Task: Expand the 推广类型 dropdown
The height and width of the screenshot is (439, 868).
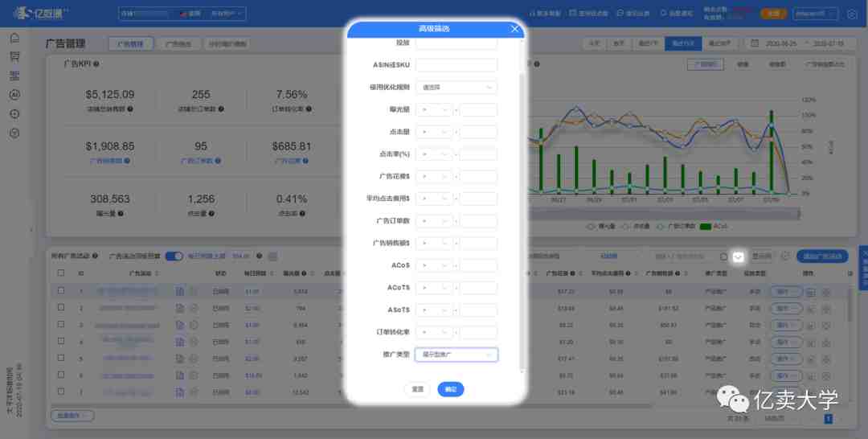Action: pyautogui.click(x=456, y=355)
